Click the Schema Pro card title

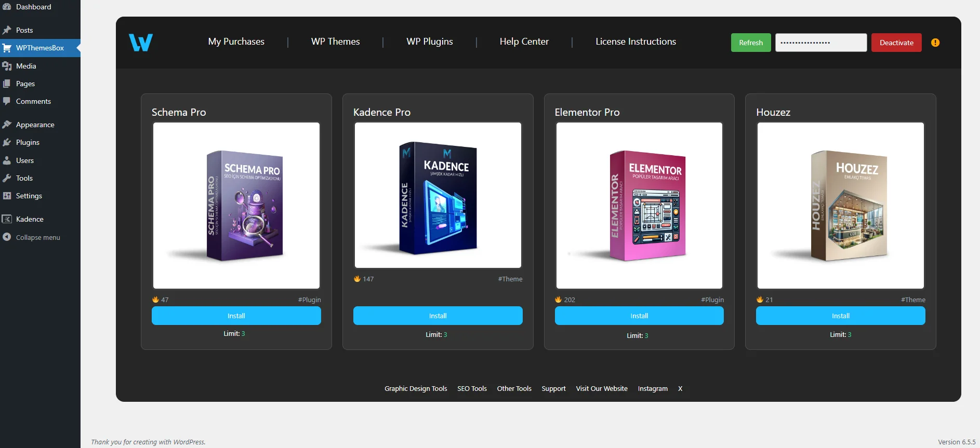[x=179, y=112]
